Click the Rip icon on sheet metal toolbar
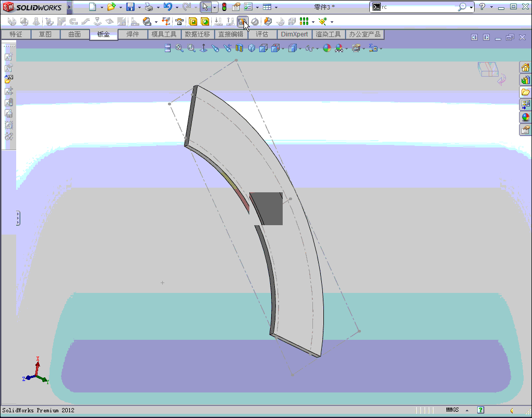Image resolution: width=532 pixels, height=418 pixels. [268, 22]
